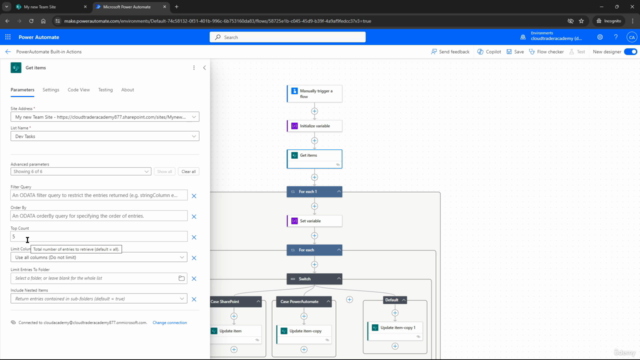Viewport: 640px width, 360px height.
Task: Open the Limit Columns by View dropdown
Action: [x=99, y=258]
